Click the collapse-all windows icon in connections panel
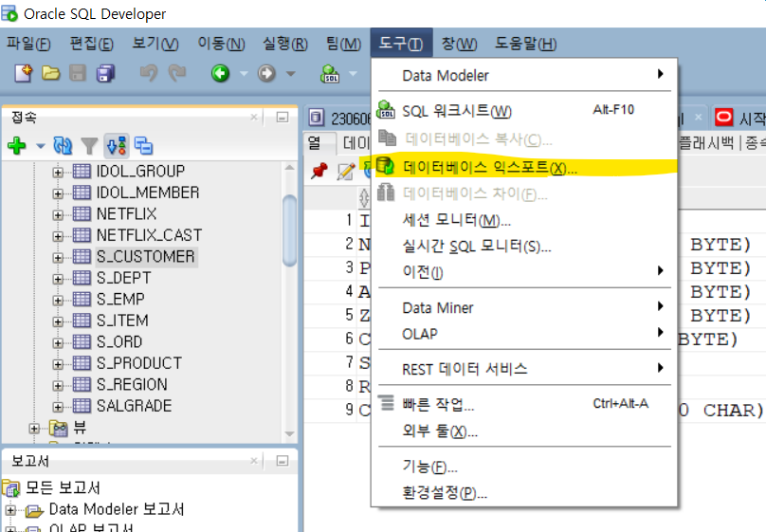The height and width of the screenshot is (532, 766). click(x=144, y=146)
